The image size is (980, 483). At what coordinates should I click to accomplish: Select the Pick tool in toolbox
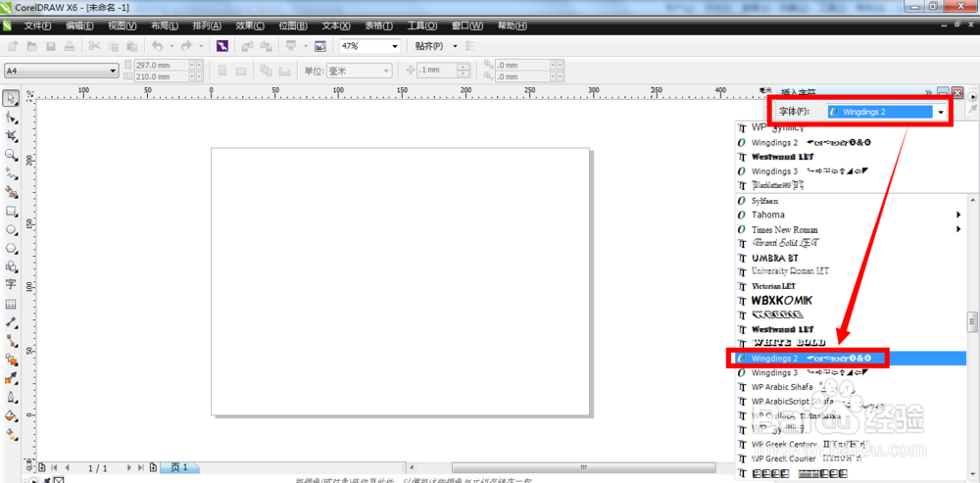[11, 98]
